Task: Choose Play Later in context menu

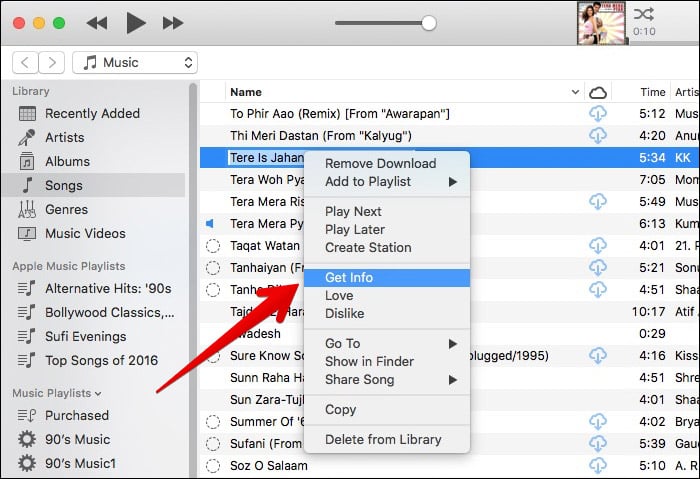Action: (387, 229)
